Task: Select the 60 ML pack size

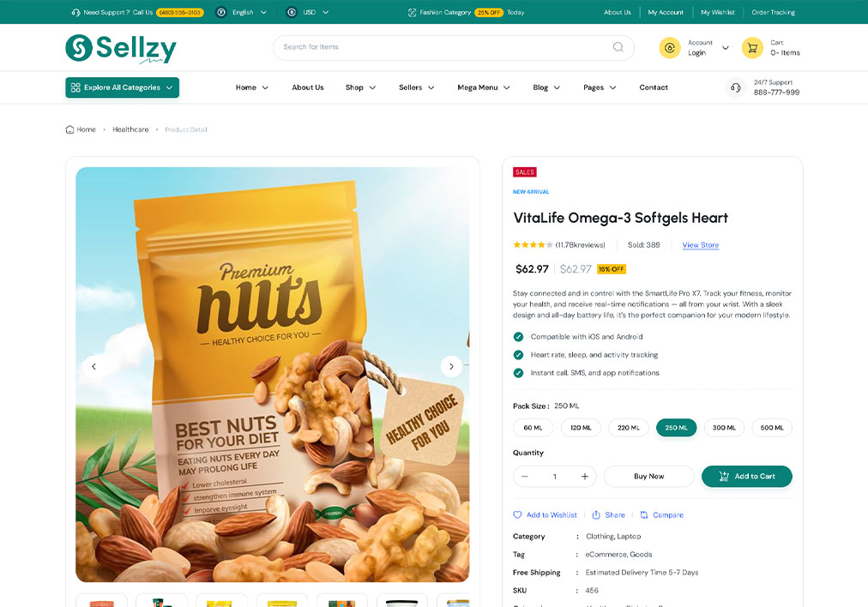Action: pos(533,428)
